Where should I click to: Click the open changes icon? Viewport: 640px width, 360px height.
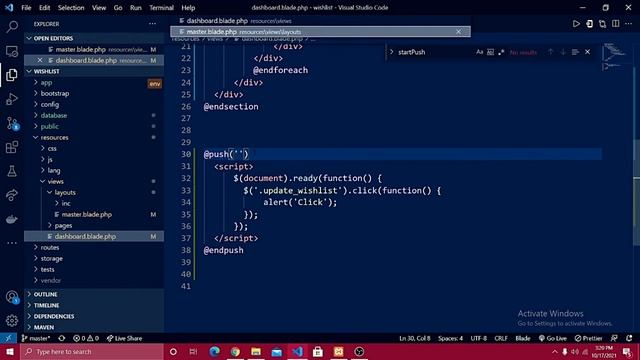tap(602, 24)
